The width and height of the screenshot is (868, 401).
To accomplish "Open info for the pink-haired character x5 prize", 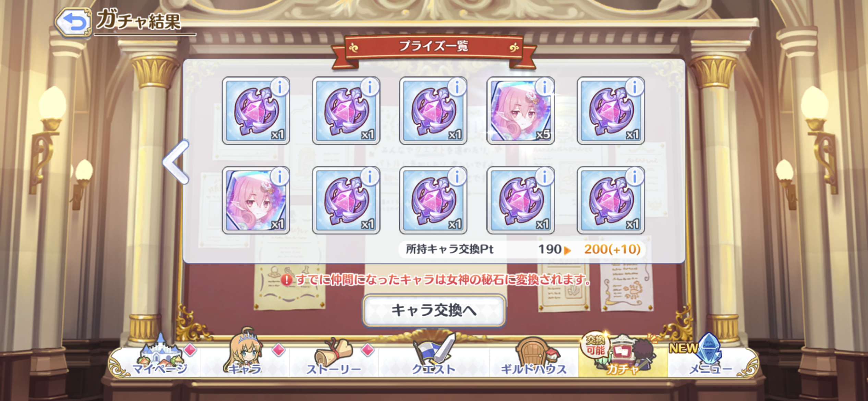I will coord(544,87).
